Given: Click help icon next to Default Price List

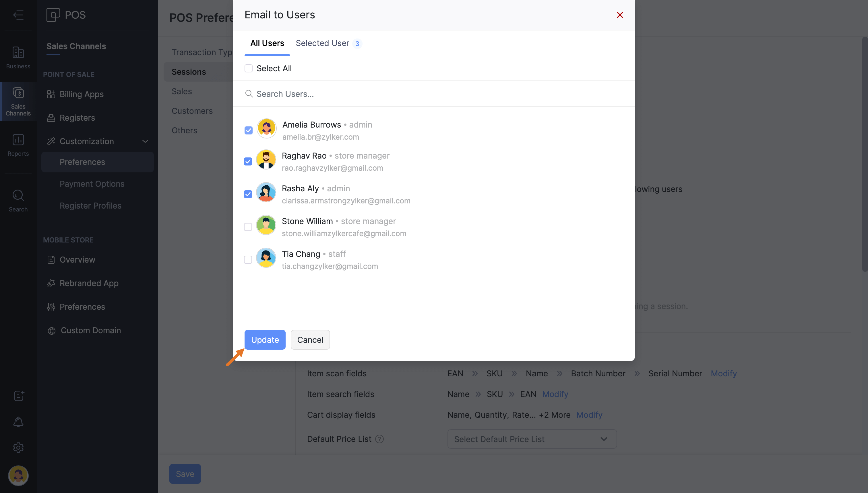Looking at the screenshot, I should pyautogui.click(x=379, y=439).
